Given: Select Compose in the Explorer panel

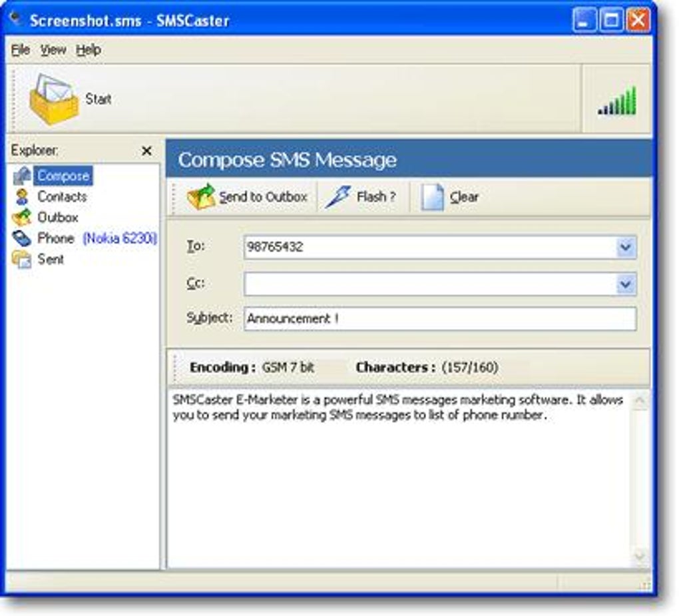Looking at the screenshot, I should tap(63, 176).
